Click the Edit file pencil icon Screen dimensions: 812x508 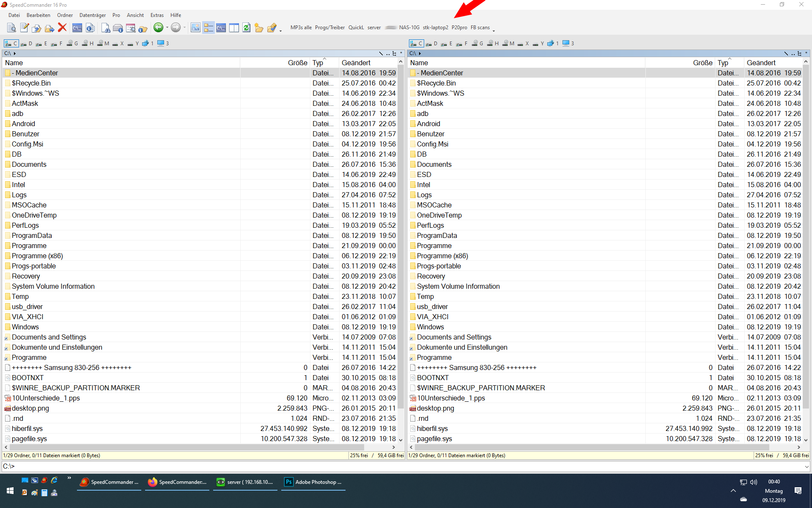coord(25,28)
